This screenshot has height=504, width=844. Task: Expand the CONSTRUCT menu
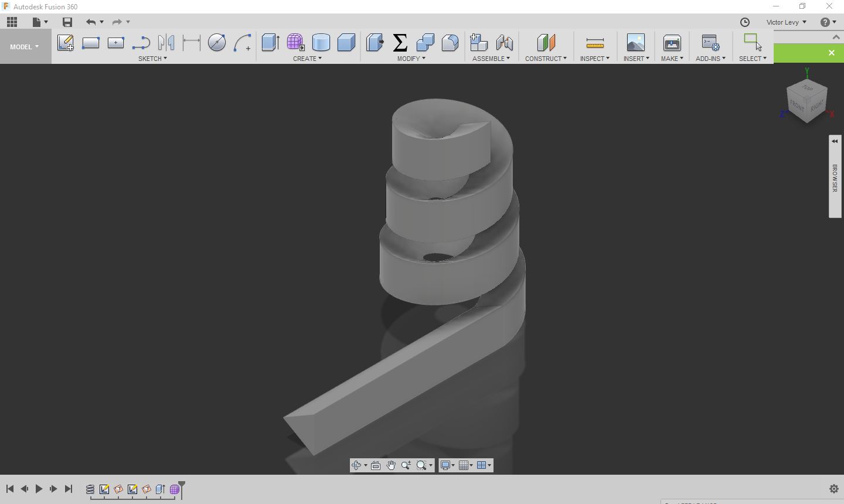(x=546, y=59)
